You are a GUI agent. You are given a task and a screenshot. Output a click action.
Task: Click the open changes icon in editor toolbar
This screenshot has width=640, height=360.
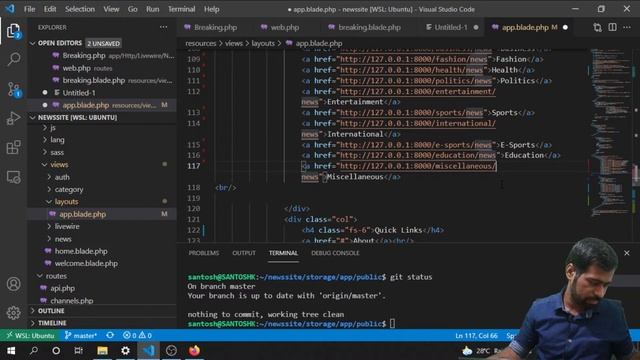(x=597, y=27)
